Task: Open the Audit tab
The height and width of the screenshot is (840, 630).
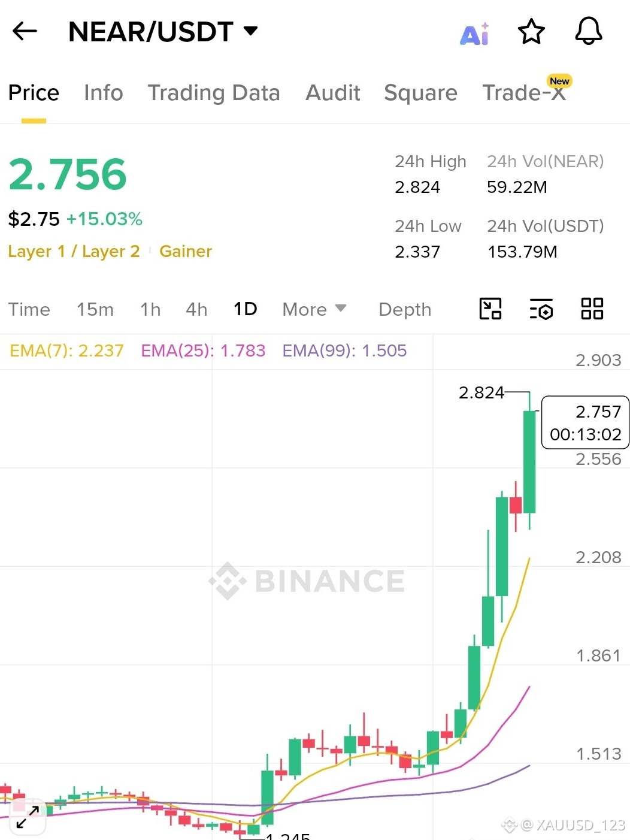Action: pyautogui.click(x=333, y=93)
